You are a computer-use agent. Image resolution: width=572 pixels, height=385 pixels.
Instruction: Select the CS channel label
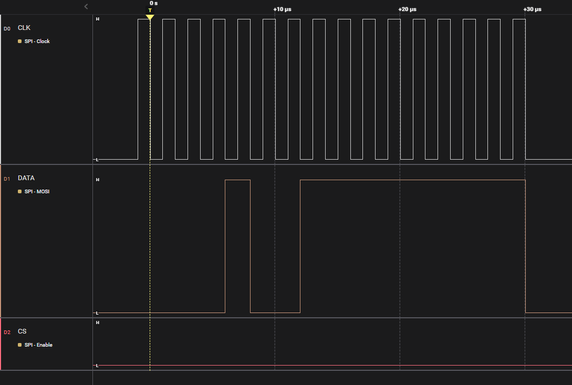point(22,331)
